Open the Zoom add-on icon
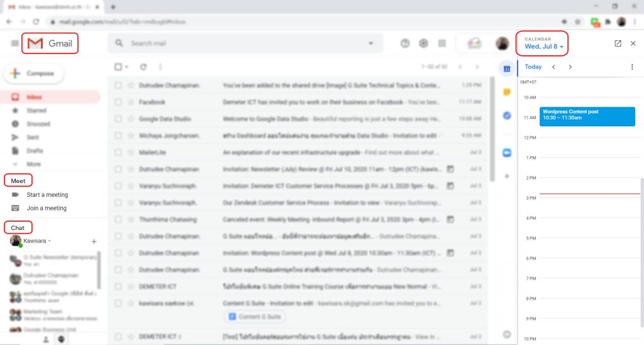This screenshot has height=345, width=644. pyautogui.click(x=506, y=153)
